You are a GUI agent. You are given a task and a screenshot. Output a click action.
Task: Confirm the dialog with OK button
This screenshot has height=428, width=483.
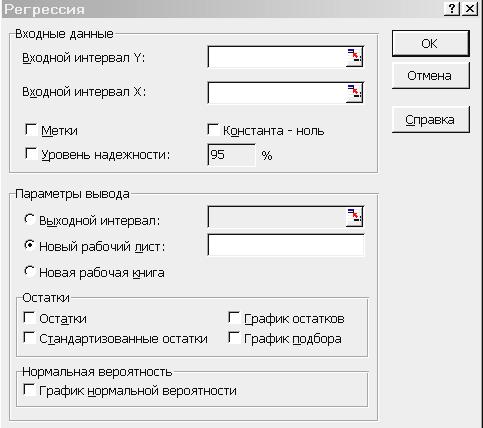point(431,43)
